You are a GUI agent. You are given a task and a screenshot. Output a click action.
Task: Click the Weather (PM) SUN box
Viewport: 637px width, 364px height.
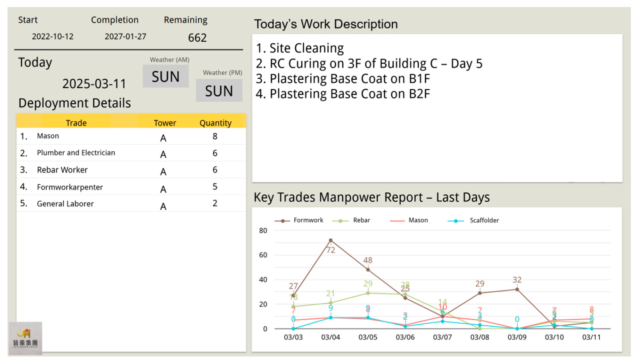click(x=219, y=90)
